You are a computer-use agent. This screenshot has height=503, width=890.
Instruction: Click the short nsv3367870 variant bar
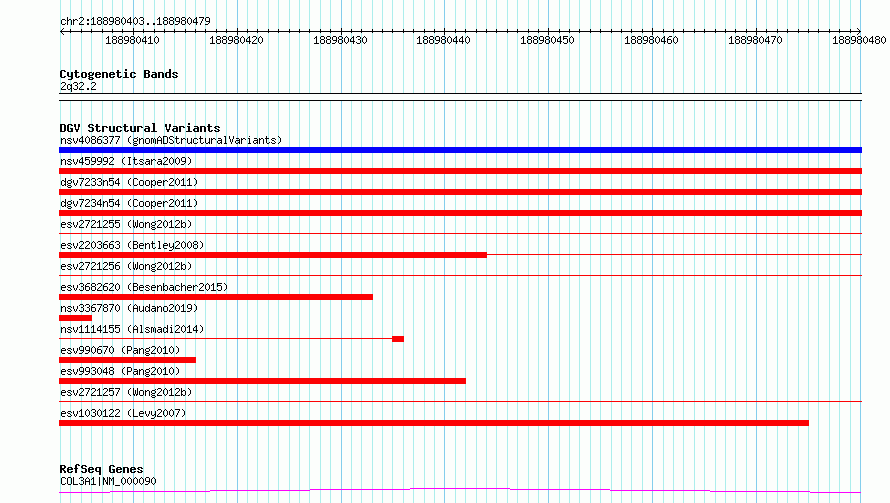75,318
